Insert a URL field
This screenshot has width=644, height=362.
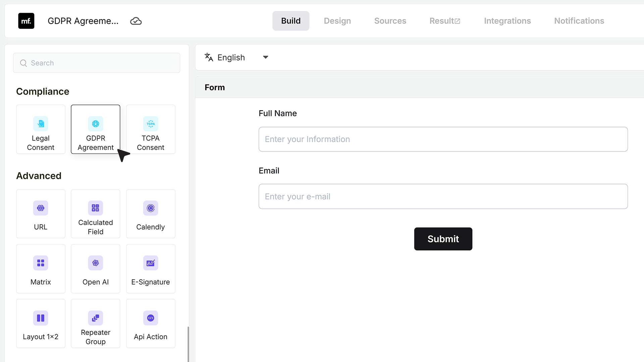coord(41,214)
